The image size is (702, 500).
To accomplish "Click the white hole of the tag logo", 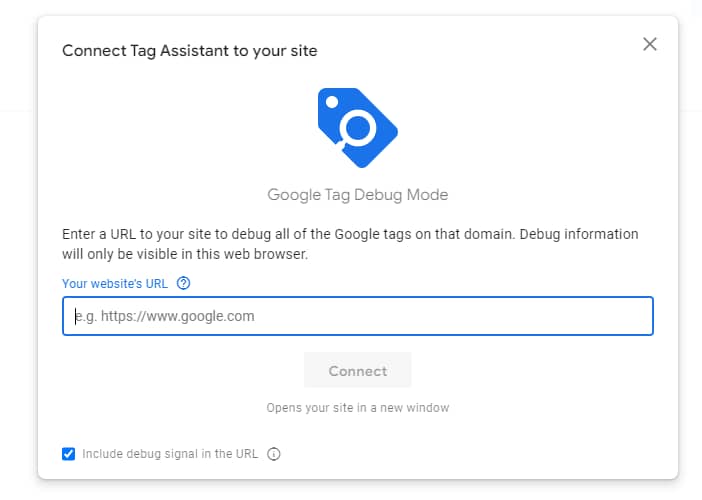I will pos(332,102).
